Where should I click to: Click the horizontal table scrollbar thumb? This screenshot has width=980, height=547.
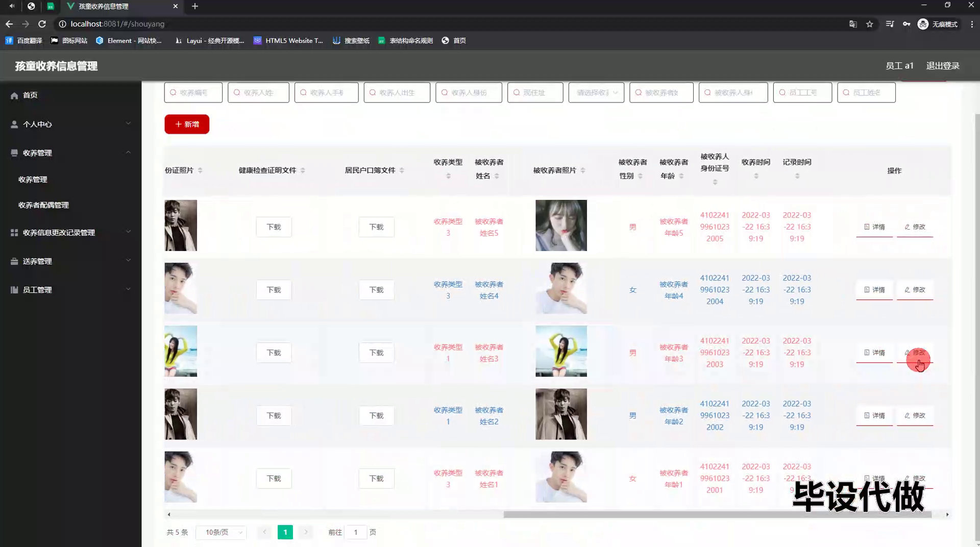717,514
